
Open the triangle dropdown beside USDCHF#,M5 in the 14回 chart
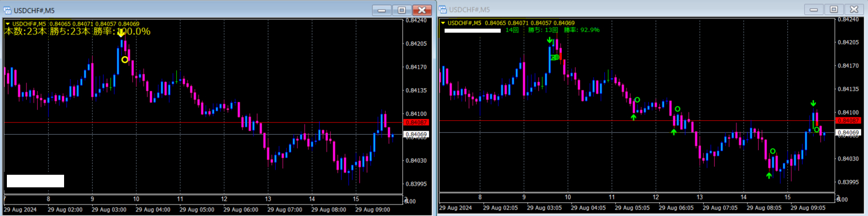point(443,23)
